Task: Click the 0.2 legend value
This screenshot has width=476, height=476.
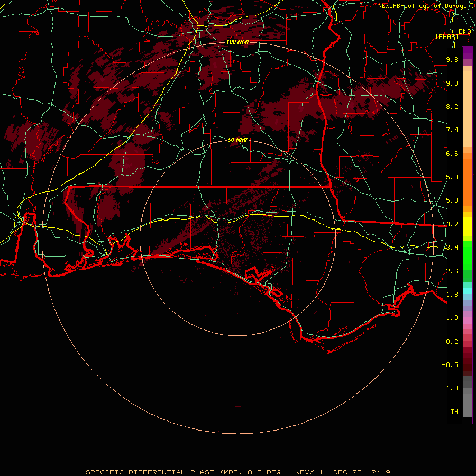Action: [452, 342]
